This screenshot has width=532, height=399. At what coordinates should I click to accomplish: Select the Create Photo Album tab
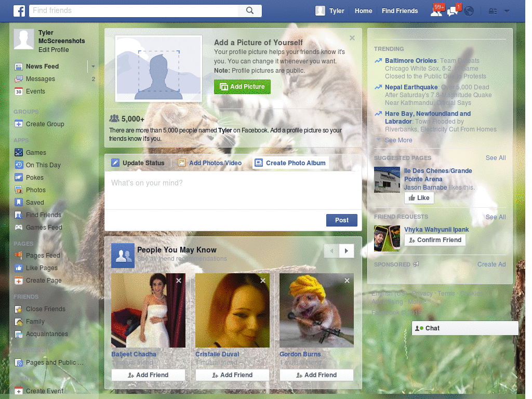(290, 163)
